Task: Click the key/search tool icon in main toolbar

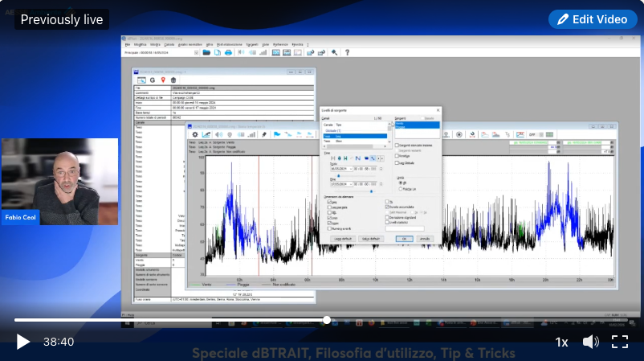Action: click(x=334, y=52)
